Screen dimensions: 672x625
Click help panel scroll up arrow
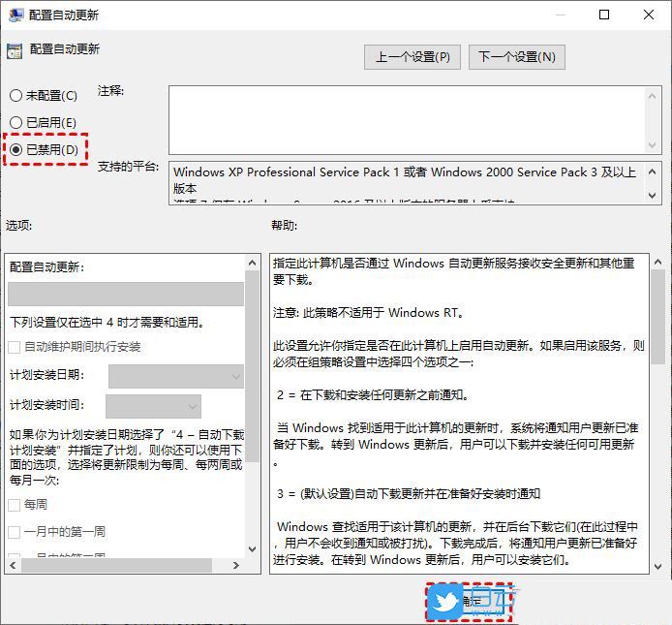point(657,262)
